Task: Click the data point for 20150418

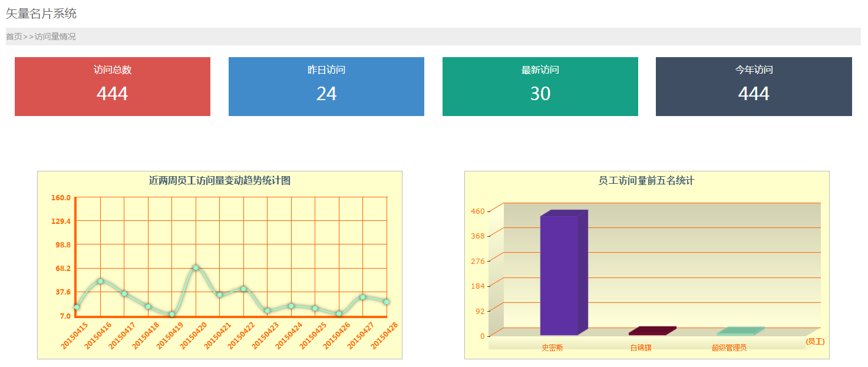Action: coord(148,306)
